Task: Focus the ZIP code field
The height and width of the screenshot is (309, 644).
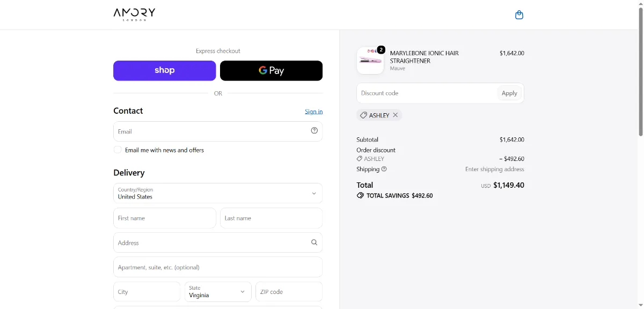Action: click(289, 292)
